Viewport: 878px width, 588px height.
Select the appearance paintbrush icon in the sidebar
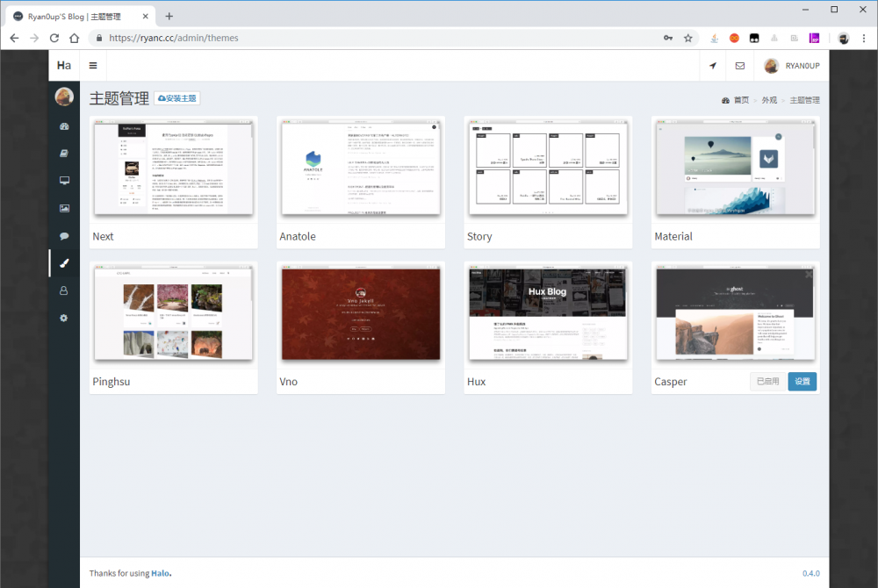click(64, 263)
